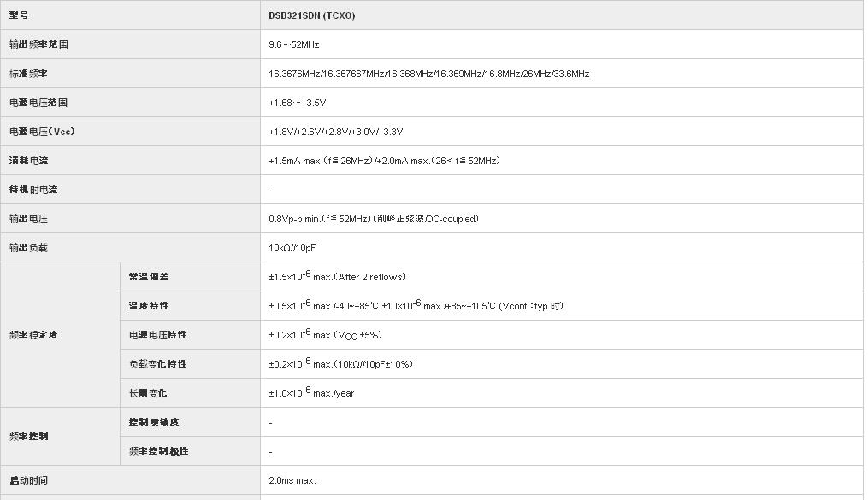Screen dimensions: 868x500
Task: Click the +1.8V/+2.6V/+2.8V/+3.0V/+3.3V value
Action: pos(335,132)
